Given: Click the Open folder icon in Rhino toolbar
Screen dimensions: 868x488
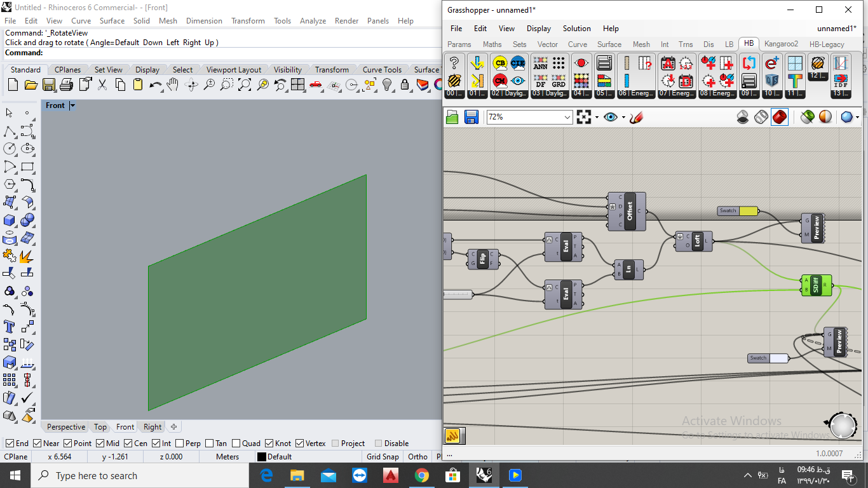Looking at the screenshot, I should pyautogui.click(x=31, y=85).
